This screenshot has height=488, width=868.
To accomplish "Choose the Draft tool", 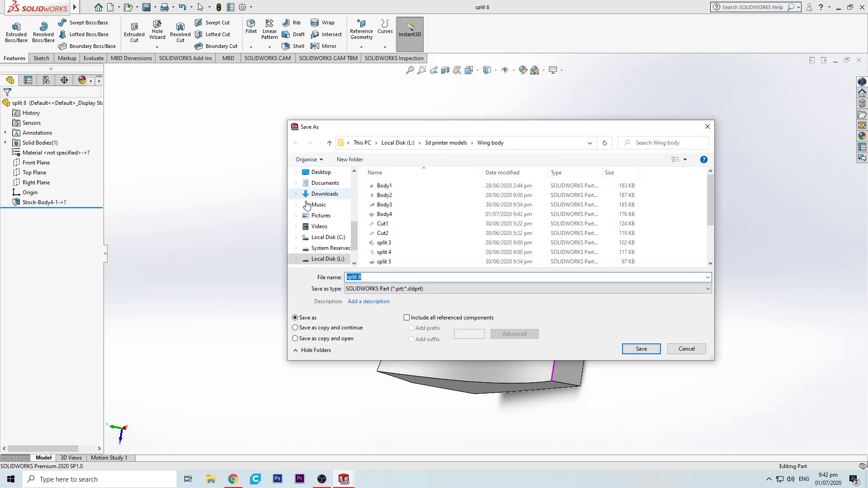I will click(x=293, y=34).
